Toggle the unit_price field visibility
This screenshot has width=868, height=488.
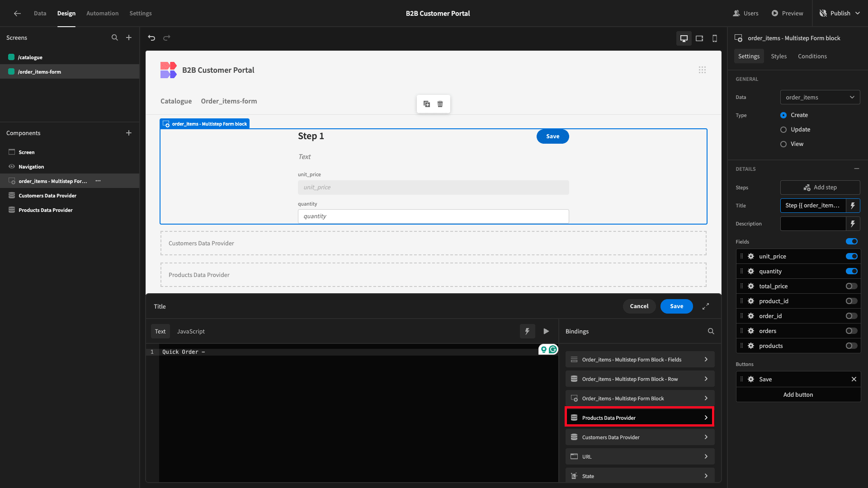[x=852, y=256]
